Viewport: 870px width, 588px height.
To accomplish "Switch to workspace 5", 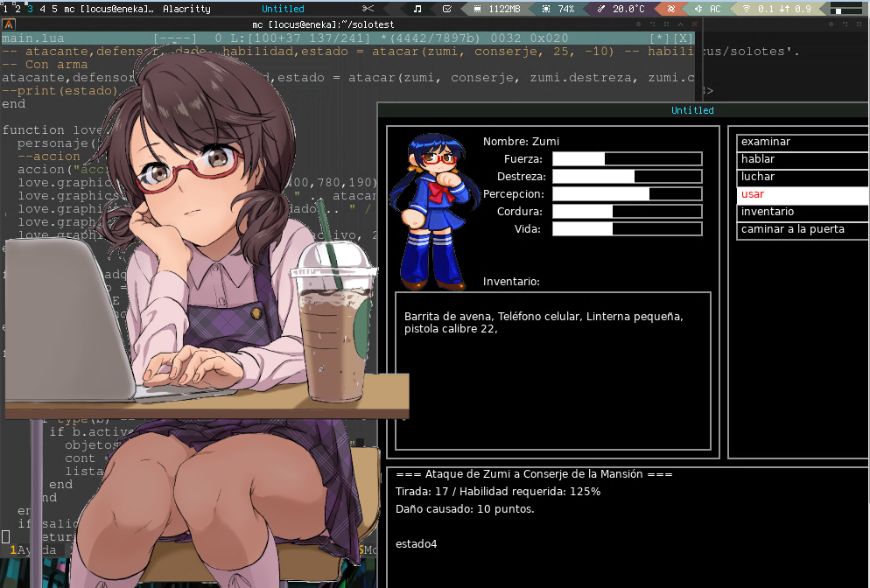I will [x=54, y=9].
